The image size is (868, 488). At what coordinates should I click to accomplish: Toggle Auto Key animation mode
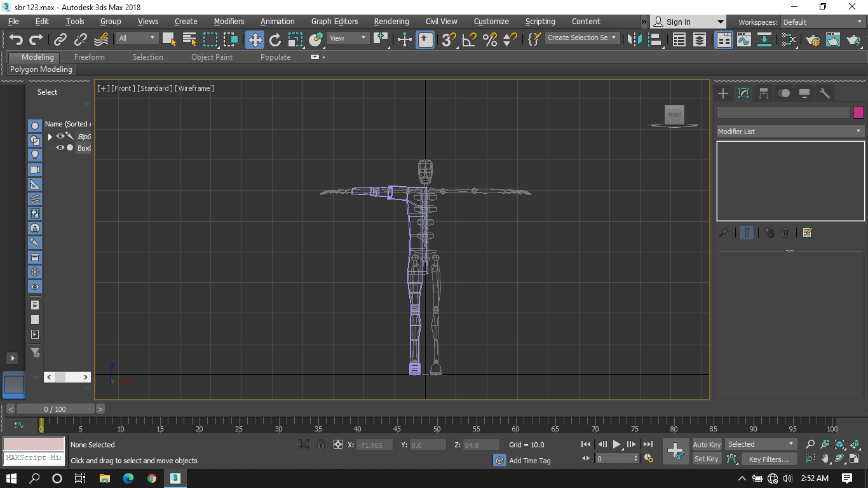coord(707,445)
